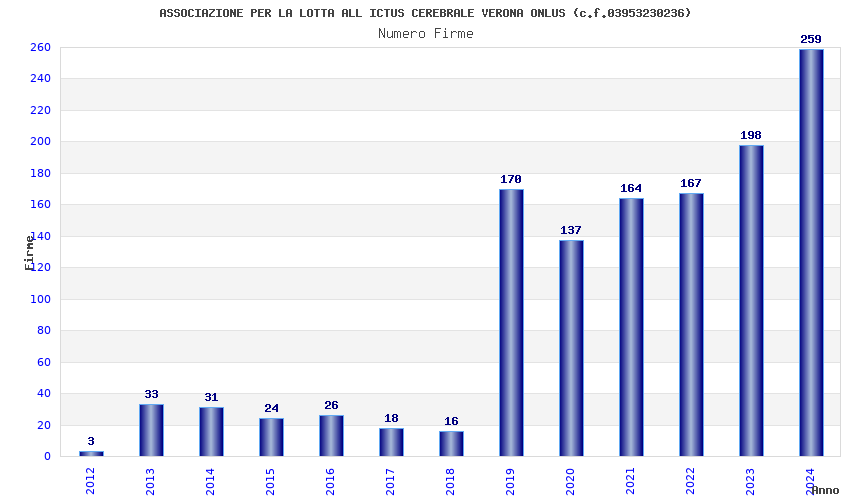Click the subtitle Numero Firme
Image resolution: width=850 pixels, height=500 pixels.
coord(426,34)
